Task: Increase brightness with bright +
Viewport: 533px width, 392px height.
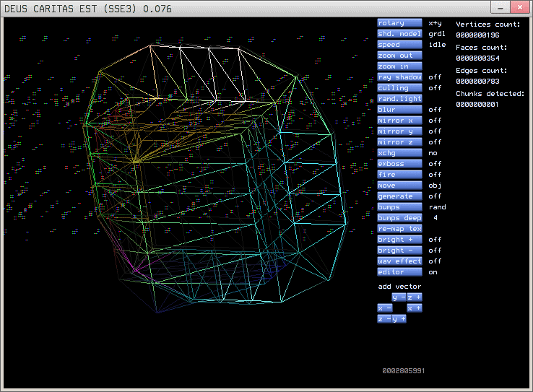Action: (x=399, y=240)
